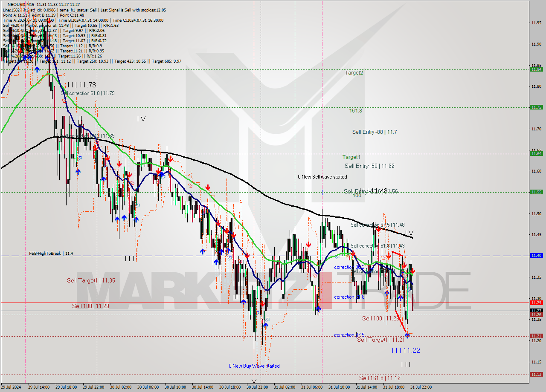This screenshot has width=546, height=392.
Task: Click the 'Sell Target1 | 11.35' label
Action: (91, 280)
